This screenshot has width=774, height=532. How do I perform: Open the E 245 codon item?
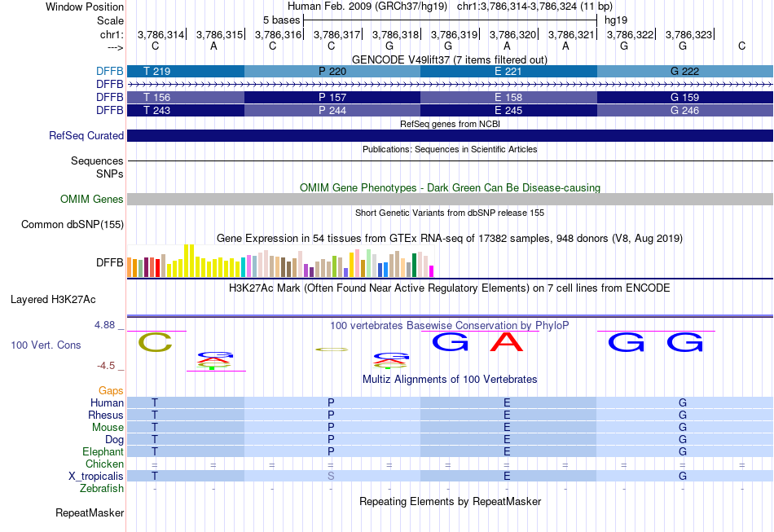[508, 110]
